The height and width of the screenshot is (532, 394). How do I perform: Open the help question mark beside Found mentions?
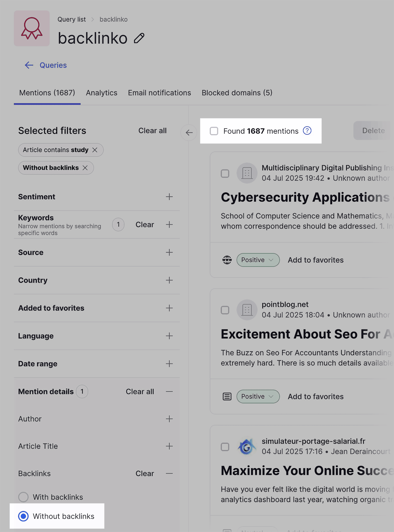[307, 131]
